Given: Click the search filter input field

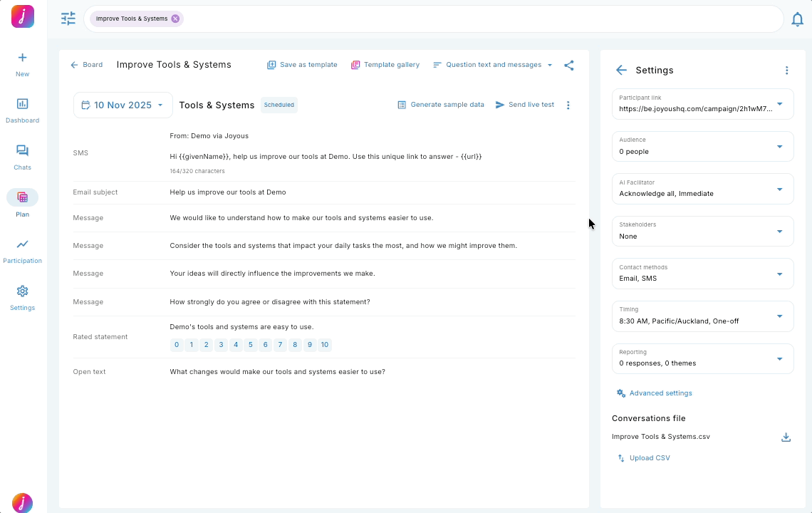Looking at the screenshot, I should [x=477, y=19].
